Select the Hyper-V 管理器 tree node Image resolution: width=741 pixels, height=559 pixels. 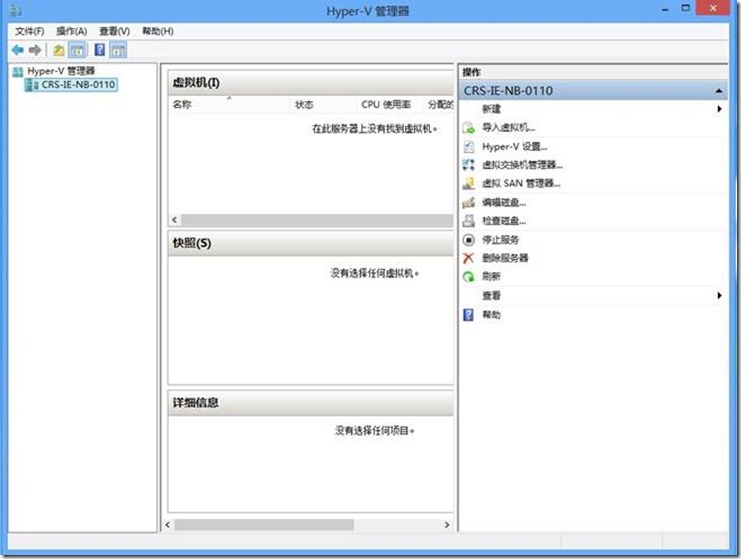(x=61, y=71)
